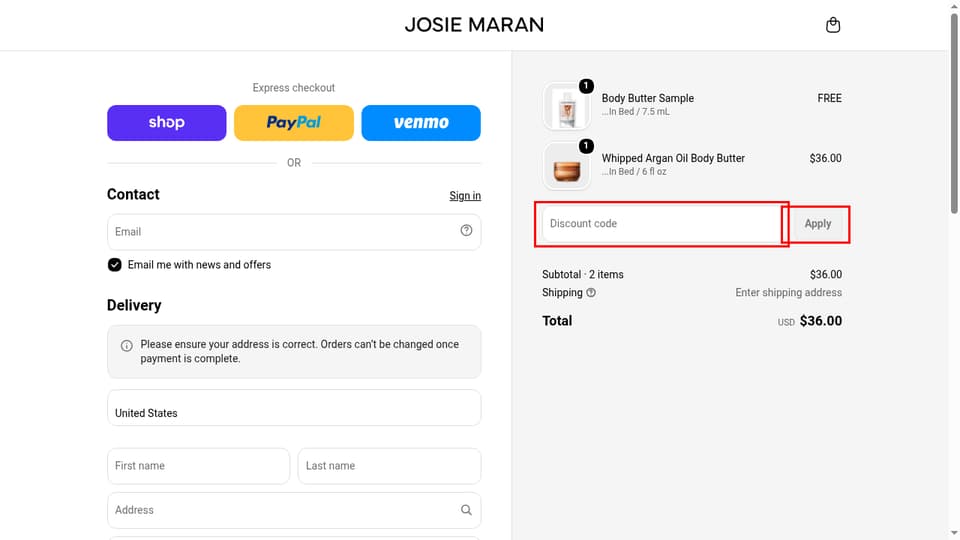This screenshot has width=960, height=540.
Task: Click the shipping info question mark icon
Action: click(591, 293)
